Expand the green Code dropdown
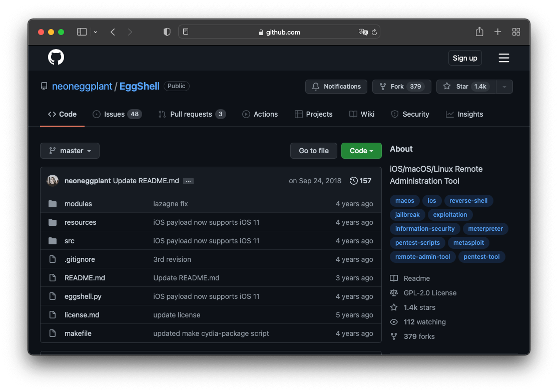This screenshot has width=558, height=392. (361, 151)
